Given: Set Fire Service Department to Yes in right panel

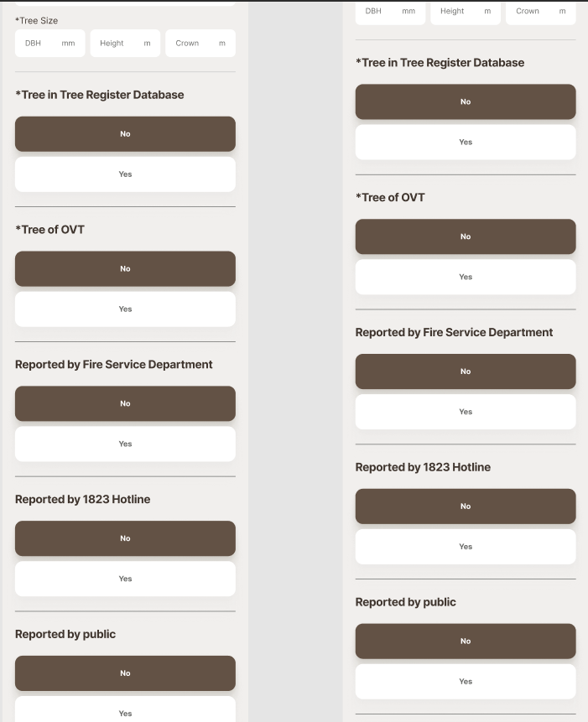Looking at the screenshot, I should click(466, 412).
